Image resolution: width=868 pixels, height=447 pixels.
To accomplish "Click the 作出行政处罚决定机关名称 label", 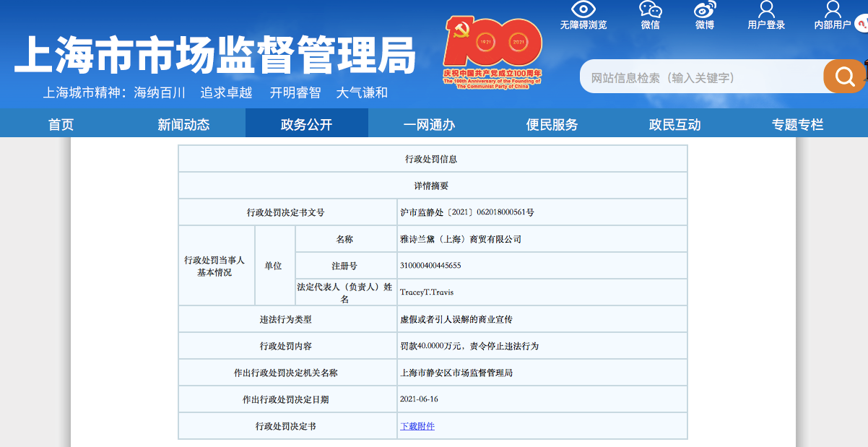I will [286, 373].
